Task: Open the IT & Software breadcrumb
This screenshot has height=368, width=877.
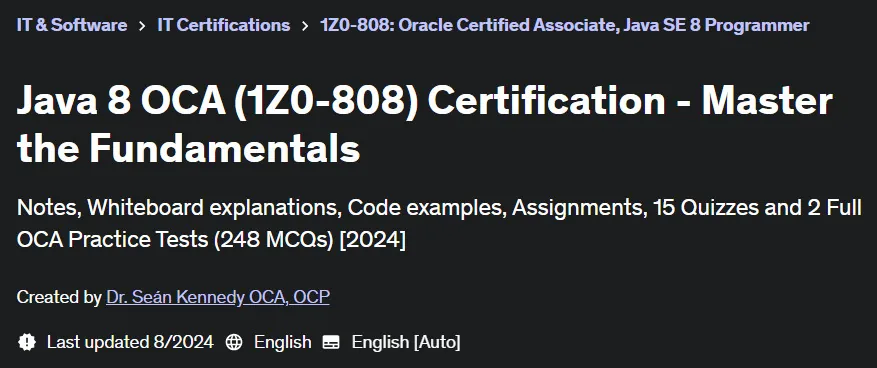Action: 72,25
